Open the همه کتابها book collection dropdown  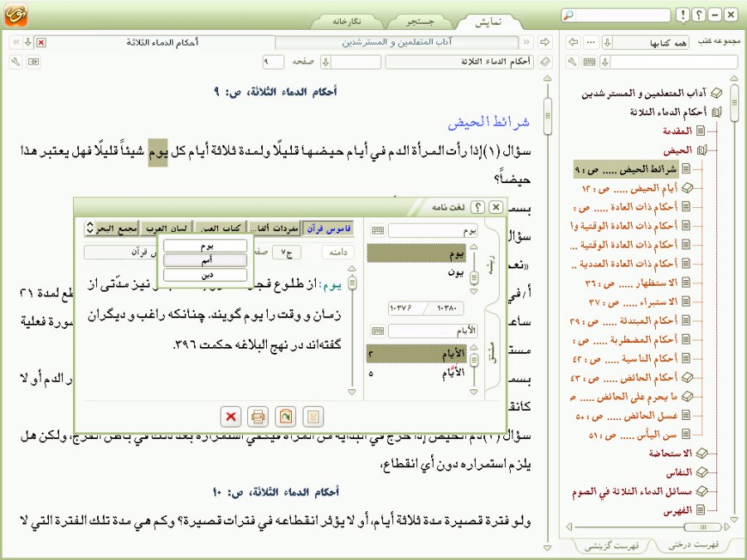tap(607, 42)
